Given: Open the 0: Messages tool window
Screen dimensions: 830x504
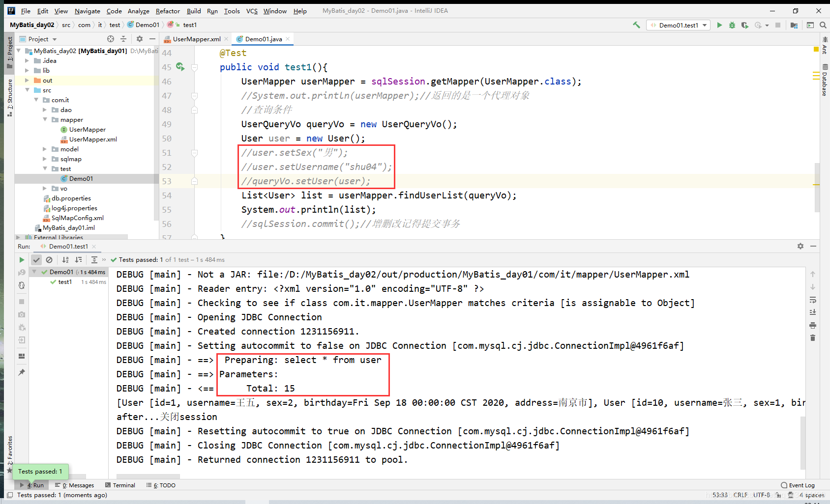Looking at the screenshot, I should [x=74, y=485].
